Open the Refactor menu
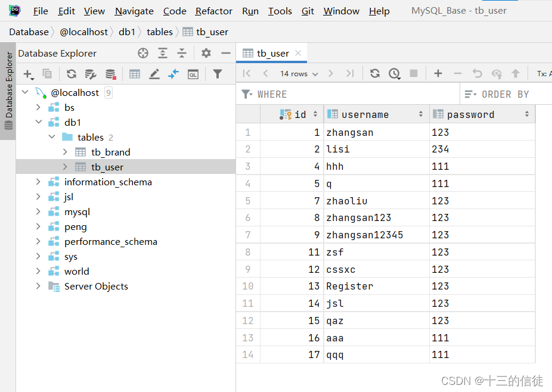The width and height of the screenshot is (552, 392). click(213, 11)
